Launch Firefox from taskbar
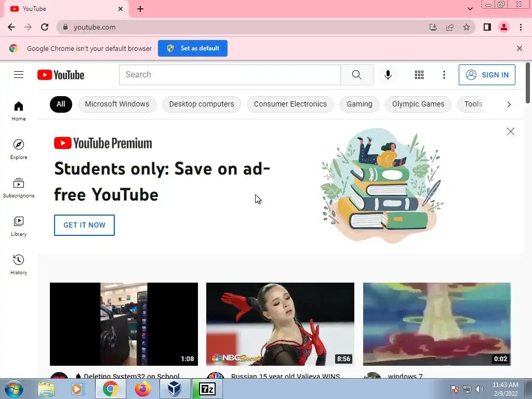This screenshot has height=399, width=532. point(142,389)
